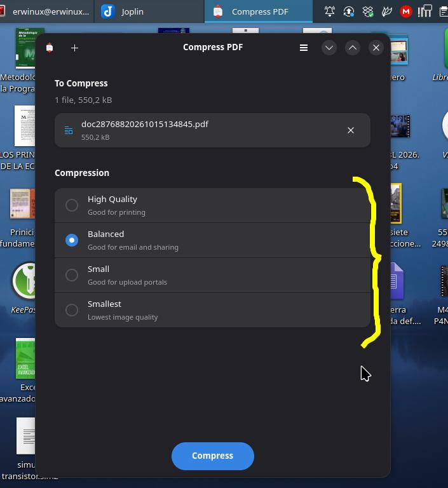The image size is (448, 488).
Task: Switch to Joplin in the taskbar
Action: coord(149,11)
